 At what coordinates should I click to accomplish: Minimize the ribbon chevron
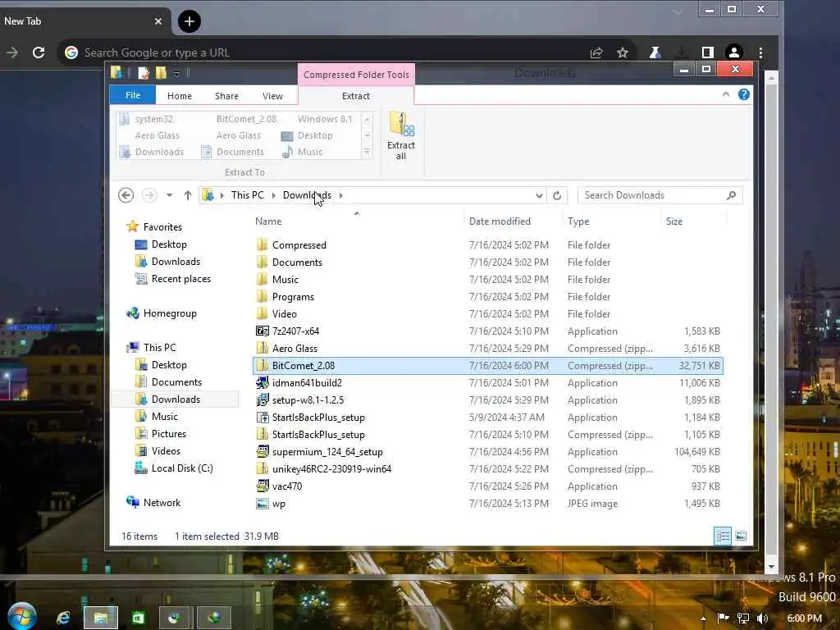(725, 94)
